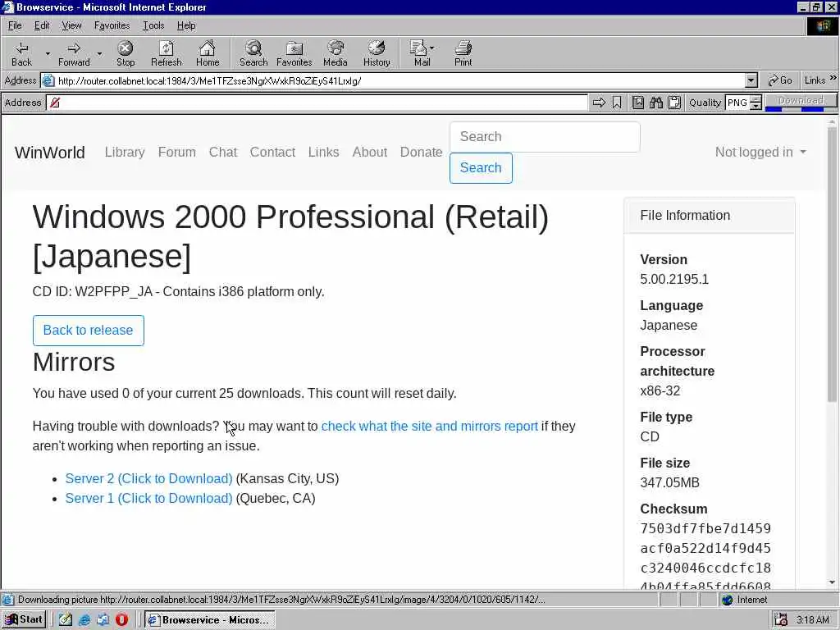
Task: Stop loading with the Stop button
Action: pyautogui.click(x=126, y=53)
